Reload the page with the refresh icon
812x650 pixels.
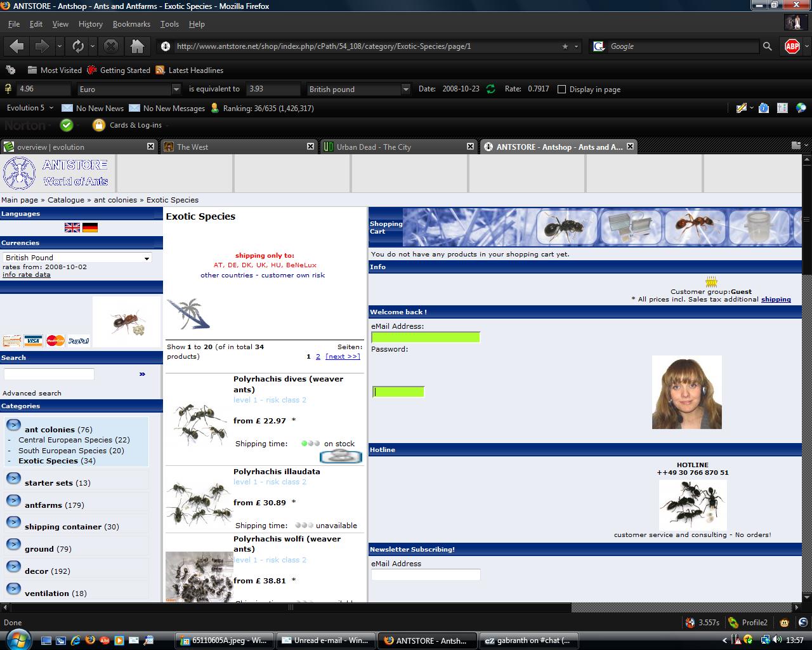(x=78, y=46)
